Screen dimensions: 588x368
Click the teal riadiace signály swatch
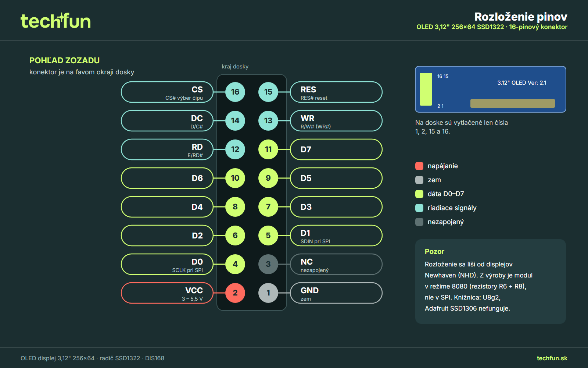click(419, 208)
